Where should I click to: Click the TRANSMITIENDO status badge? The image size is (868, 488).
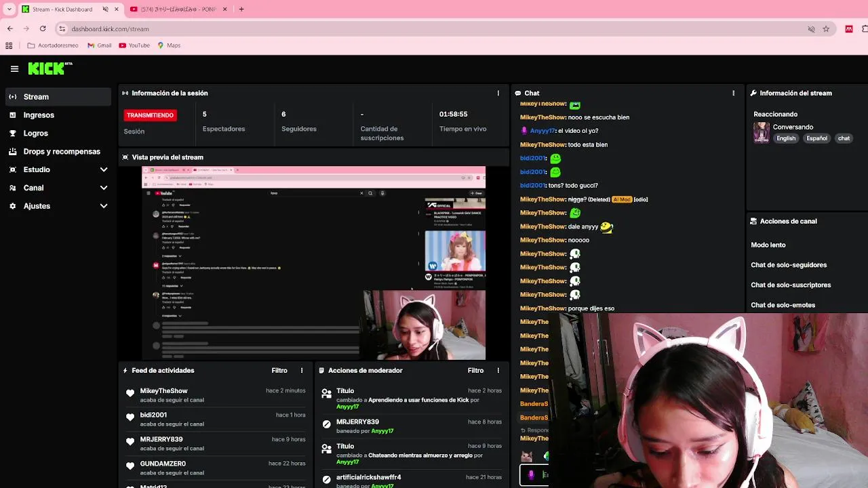[x=151, y=115]
